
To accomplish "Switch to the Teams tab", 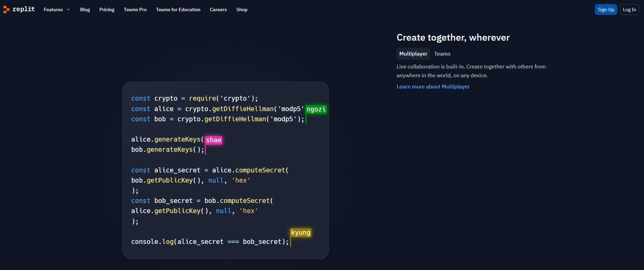I will 442,54.
